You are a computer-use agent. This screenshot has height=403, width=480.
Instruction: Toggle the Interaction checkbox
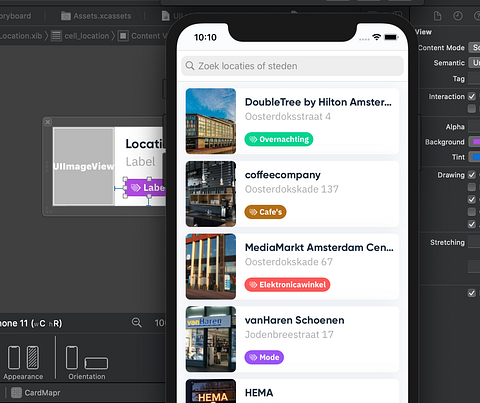click(x=472, y=96)
